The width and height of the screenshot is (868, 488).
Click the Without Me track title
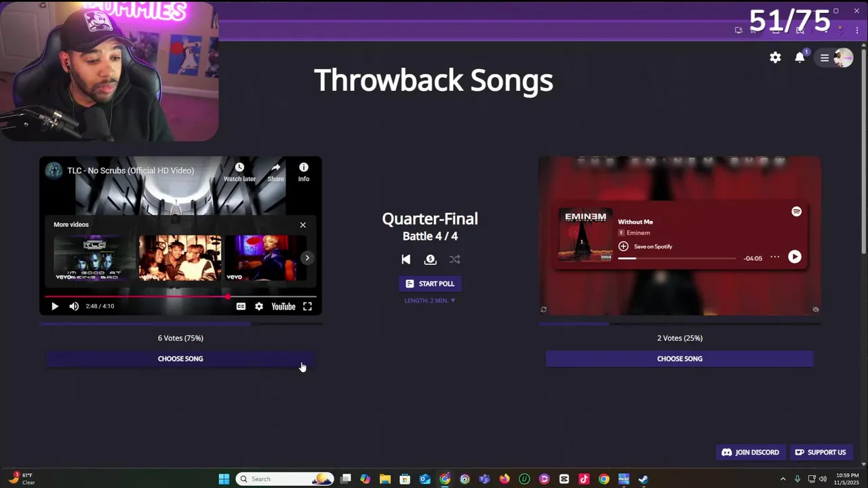[635, 222]
